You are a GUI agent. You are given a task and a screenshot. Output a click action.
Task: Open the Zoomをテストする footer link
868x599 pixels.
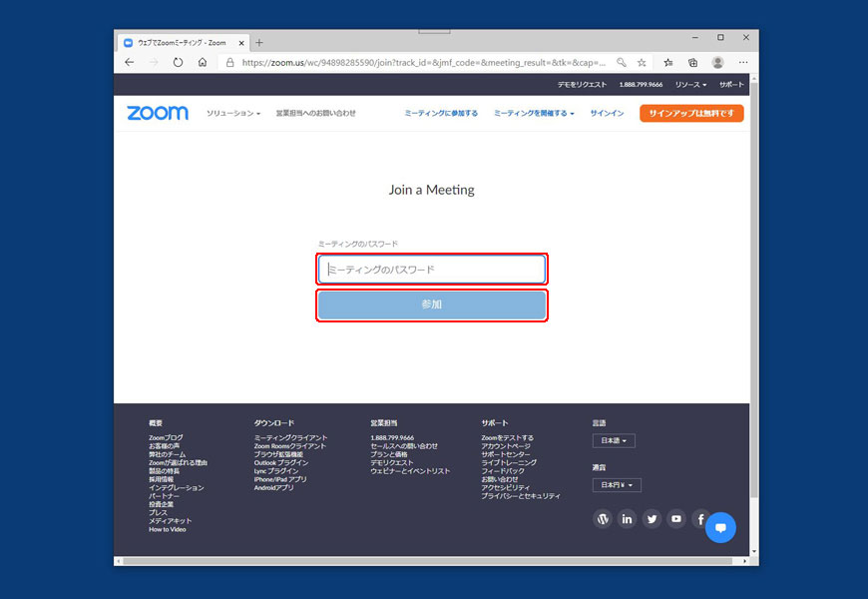[x=508, y=437]
